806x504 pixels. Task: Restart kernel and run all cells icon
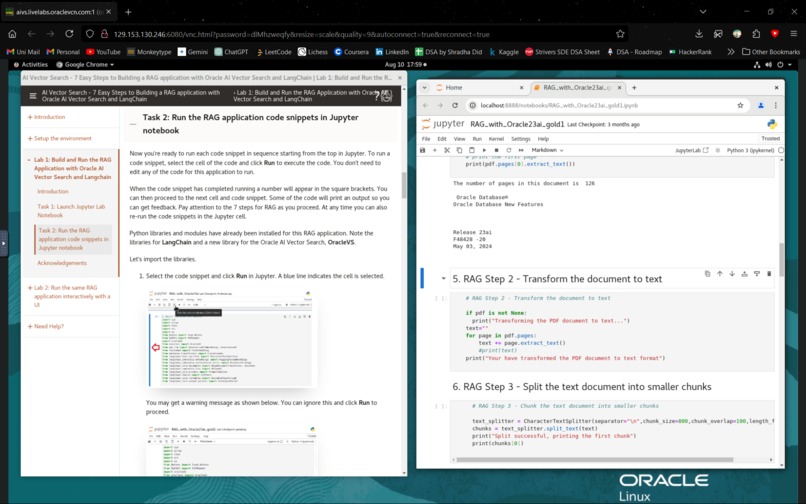pos(521,150)
